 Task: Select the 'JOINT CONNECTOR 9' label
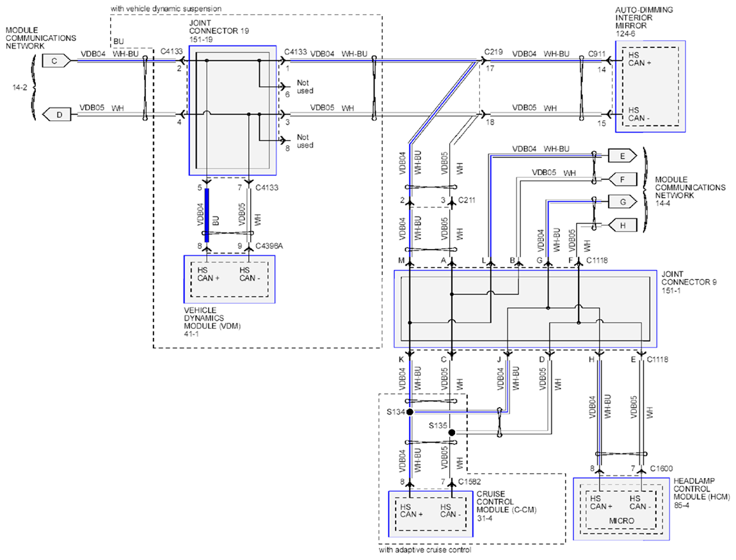coord(689,278)
